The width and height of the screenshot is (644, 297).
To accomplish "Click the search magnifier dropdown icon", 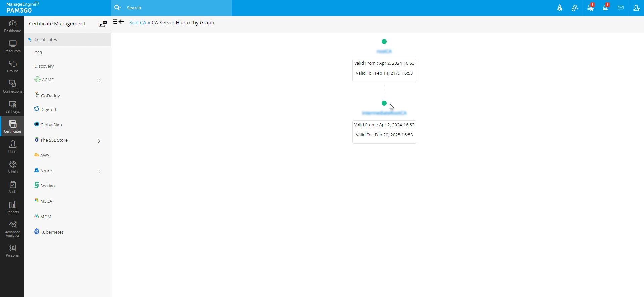I will click(118, 7).
